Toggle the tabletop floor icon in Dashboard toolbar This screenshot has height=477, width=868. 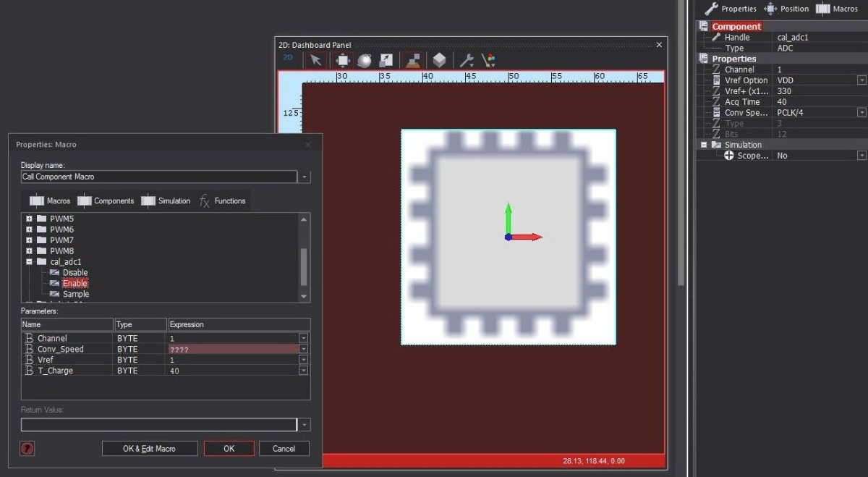click(413, 60)
